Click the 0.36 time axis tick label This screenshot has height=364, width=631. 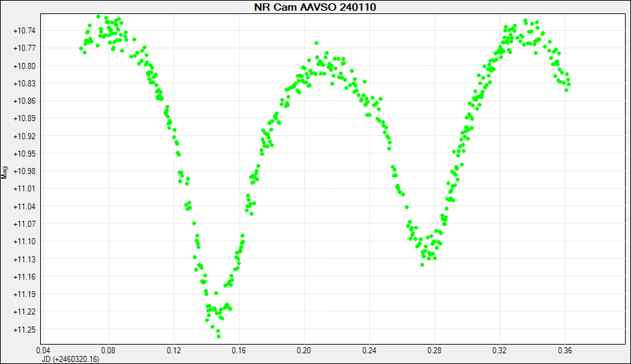pyautogui.click(x=565, y=350)
